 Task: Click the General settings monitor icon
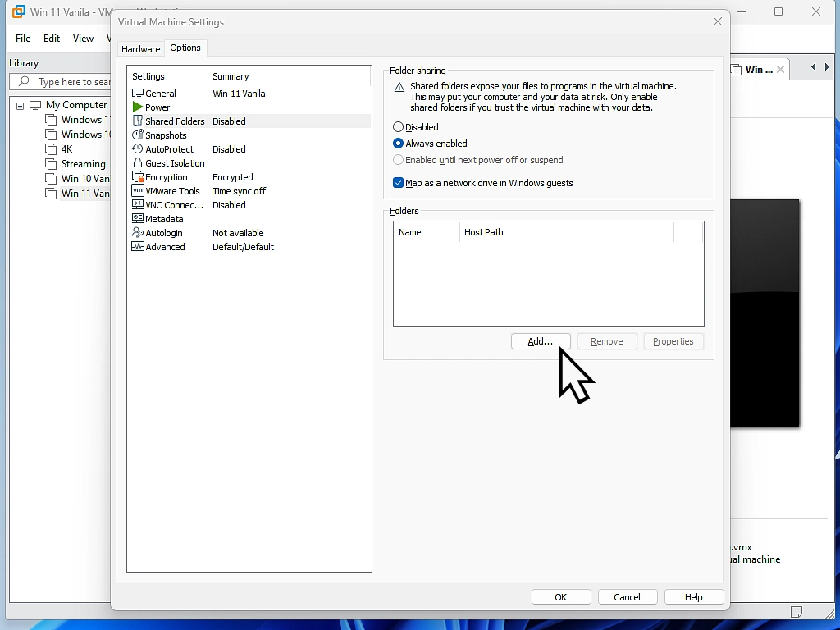coord(138,94)
